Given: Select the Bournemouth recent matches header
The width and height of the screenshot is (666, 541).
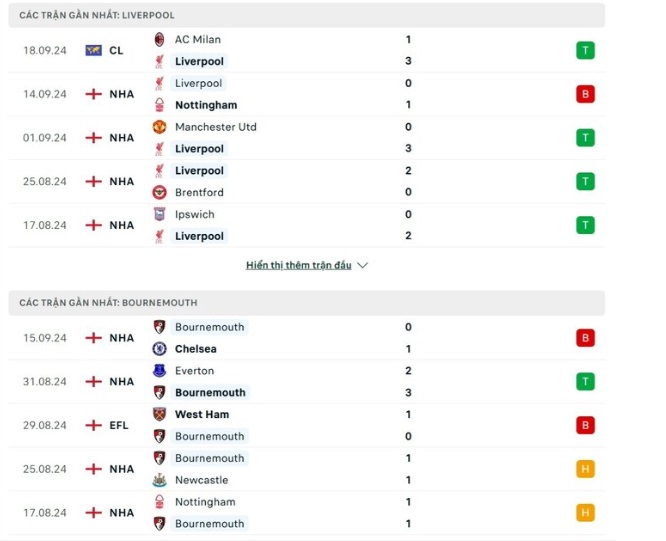Looking at the screenshot, I should point(307,303).
